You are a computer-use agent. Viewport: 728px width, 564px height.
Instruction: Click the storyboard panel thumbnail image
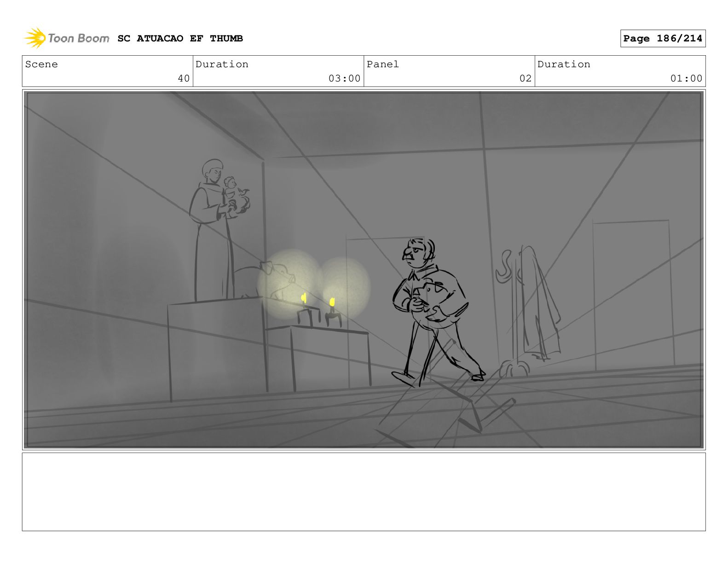click(x=364, y=270)
